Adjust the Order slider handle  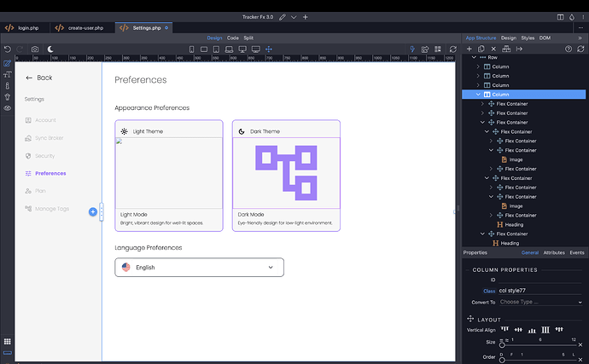[x=502, y=360]
